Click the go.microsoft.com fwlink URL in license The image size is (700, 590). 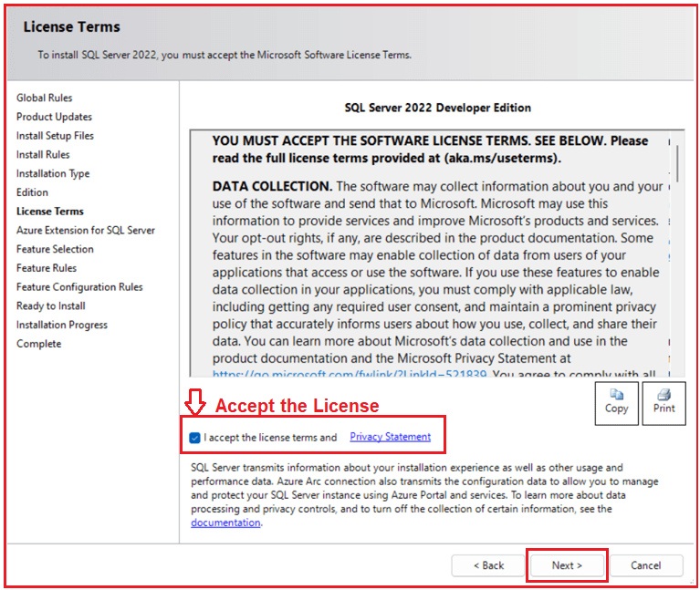pyautogui.click(x=350, y=373)
